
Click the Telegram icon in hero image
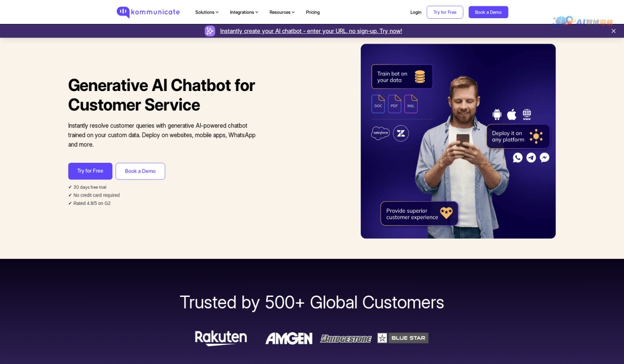pyautogui.click(x=531, y=158)
